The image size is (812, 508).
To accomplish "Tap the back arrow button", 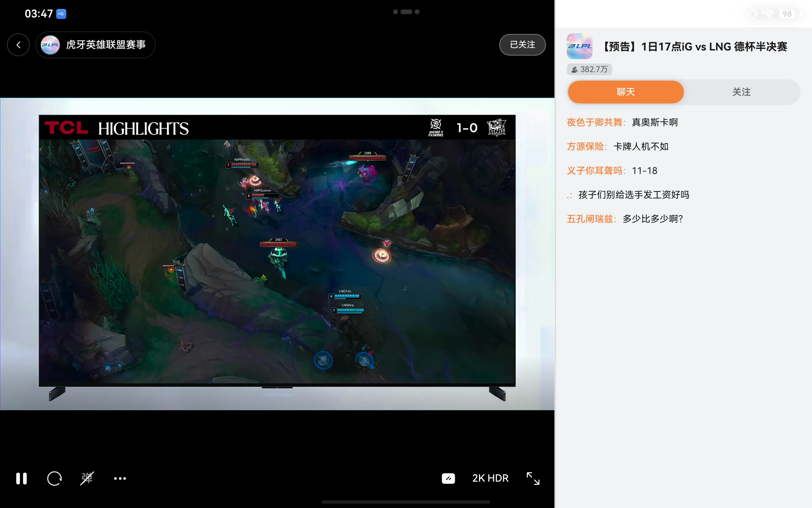I will click(x=18, y=45).
